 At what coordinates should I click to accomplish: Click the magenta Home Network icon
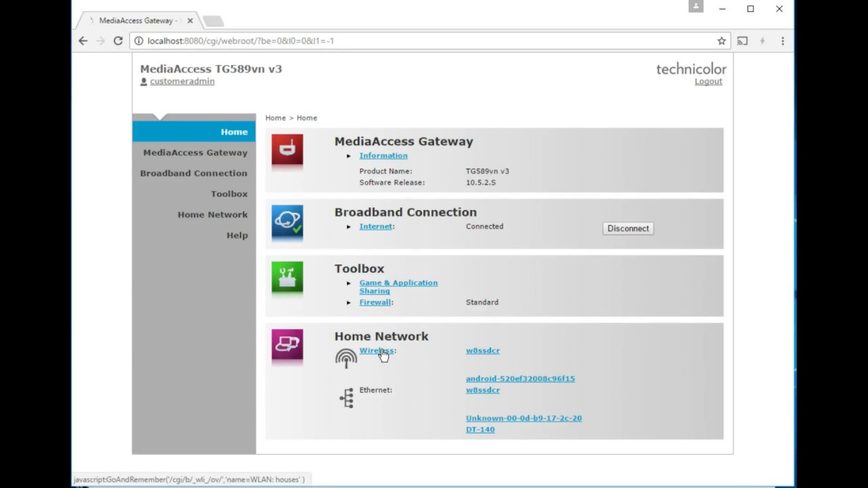(288, 345)
